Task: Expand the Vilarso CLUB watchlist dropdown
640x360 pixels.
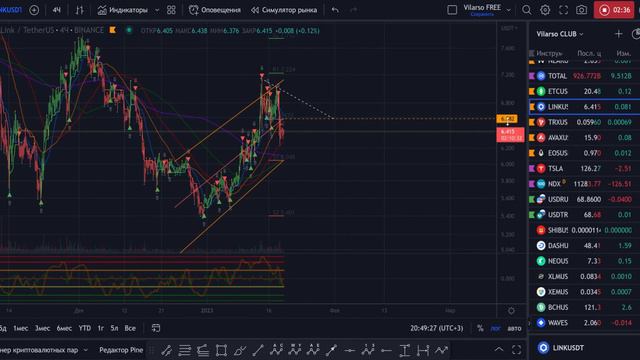Action: coord(560,34)
